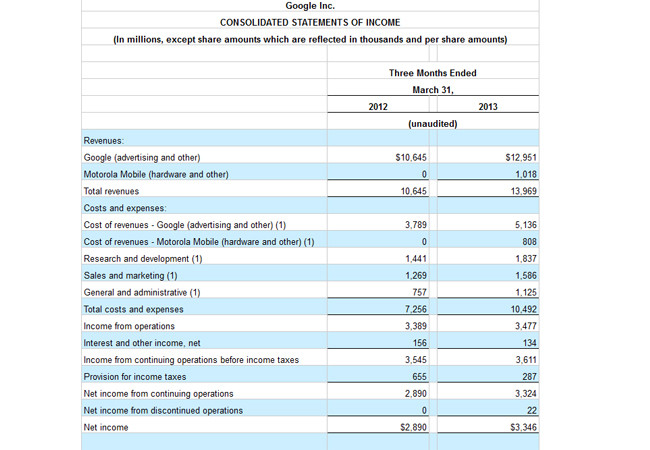Click the '(unaudited)' label
650x450 pixels.
(x=433, y=124)
